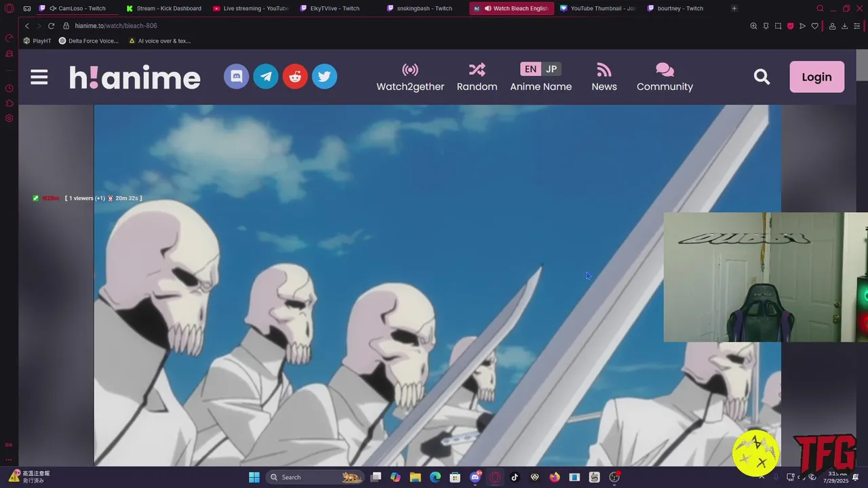
Task: Click the Windows taskbar Search box
Action: tap(315, 477)
